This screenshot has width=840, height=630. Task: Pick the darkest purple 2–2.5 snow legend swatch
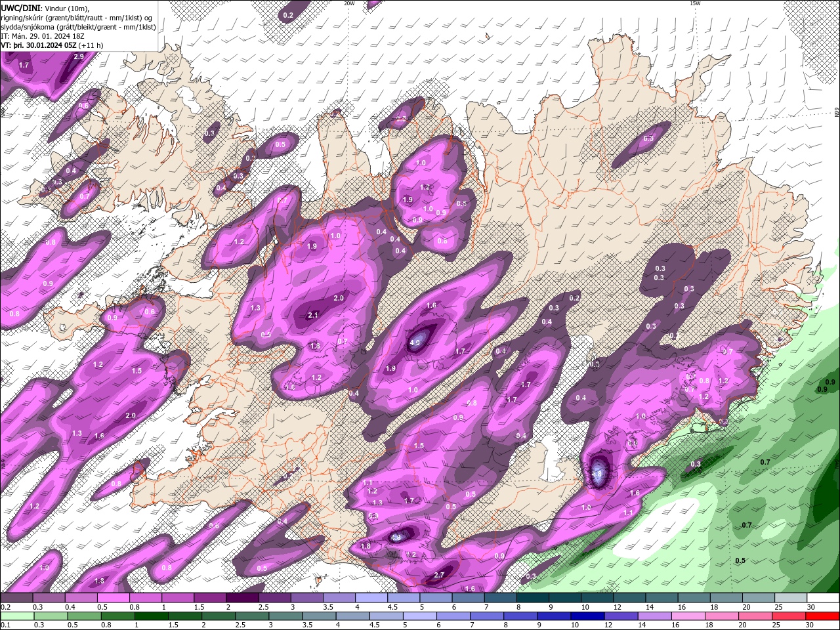point(242,598)
